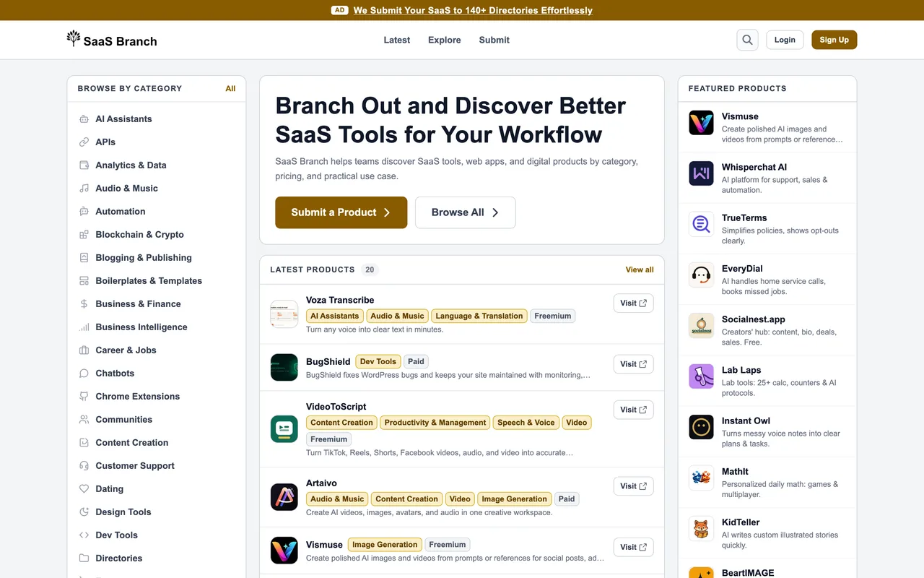This screenshot has height=578, width=924.
Task: Click the AI Assistants category icon
Action: 84,119
